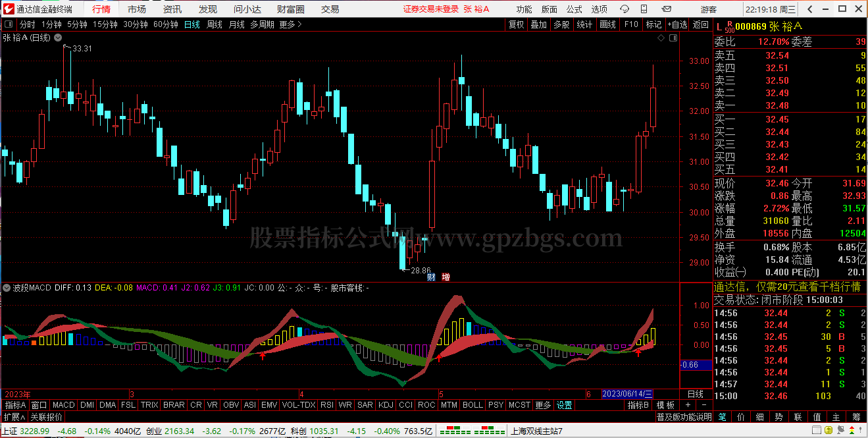This screenshot has height=438, width=868.
Task: Select the KDJ indicator
Action: (386, 405)
